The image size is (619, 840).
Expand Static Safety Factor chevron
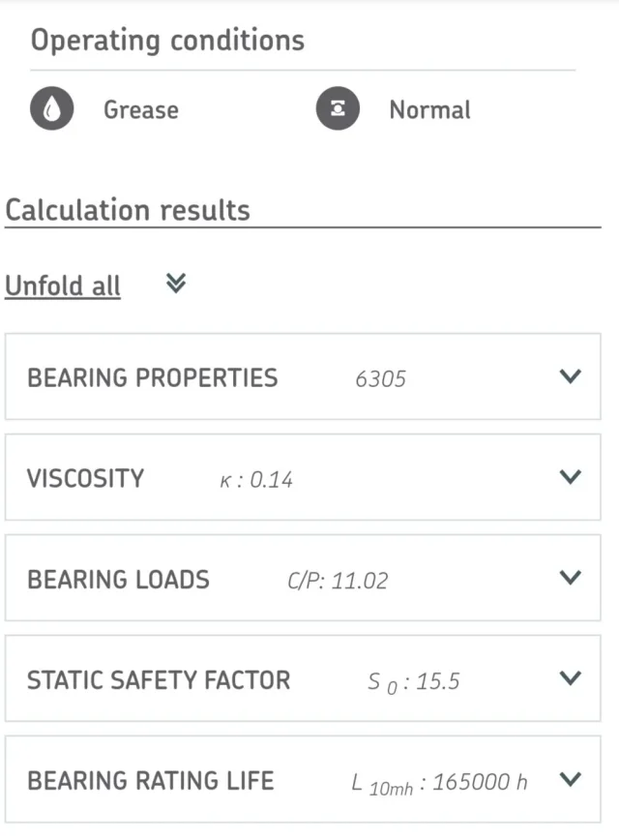coord(571,678)
